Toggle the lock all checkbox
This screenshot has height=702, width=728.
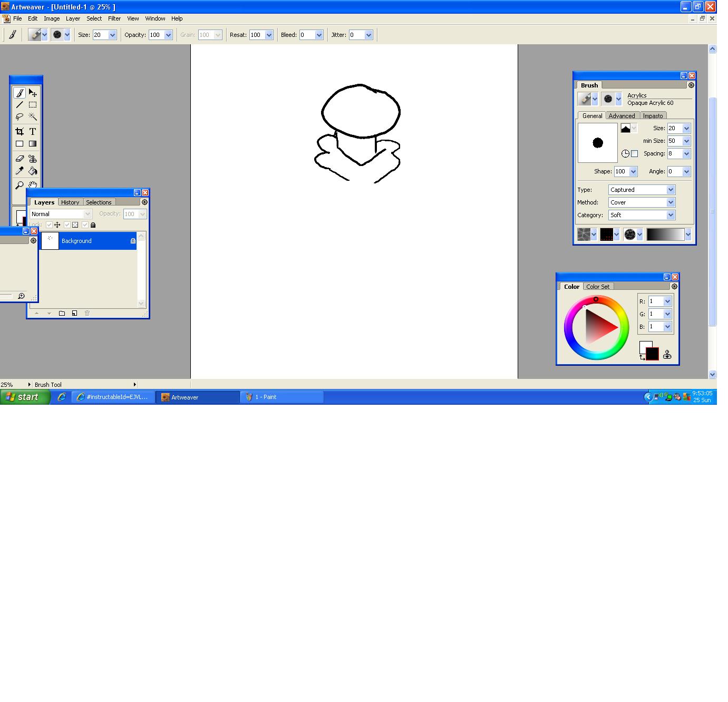(85, 225)
